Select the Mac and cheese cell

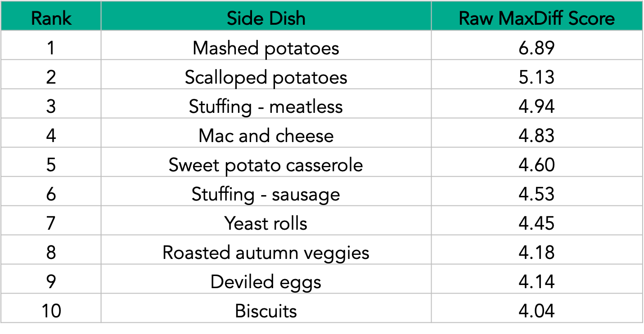266,136
